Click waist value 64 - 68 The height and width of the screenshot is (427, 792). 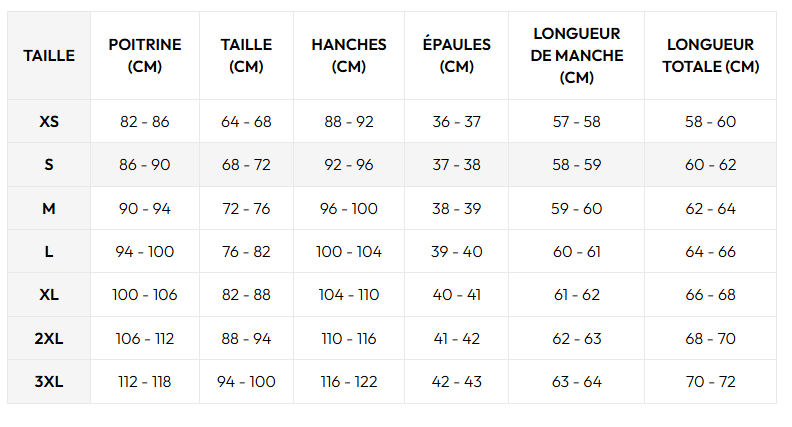point(246,122)
